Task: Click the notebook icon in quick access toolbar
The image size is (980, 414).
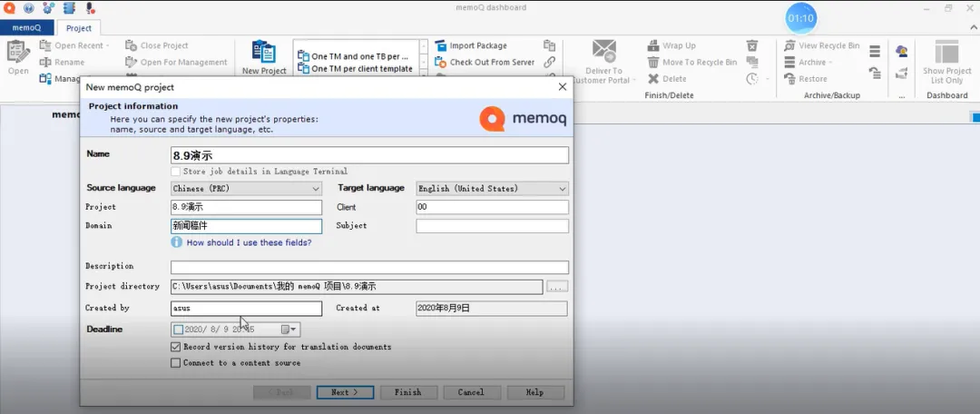Action: click(x=69, y=8)
